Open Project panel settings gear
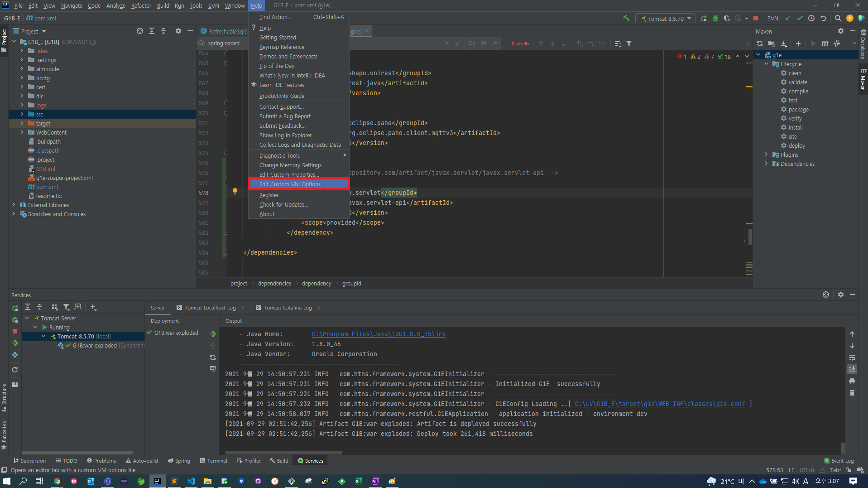The width and height of the screenshot is (868, 488). click(178, 31)
